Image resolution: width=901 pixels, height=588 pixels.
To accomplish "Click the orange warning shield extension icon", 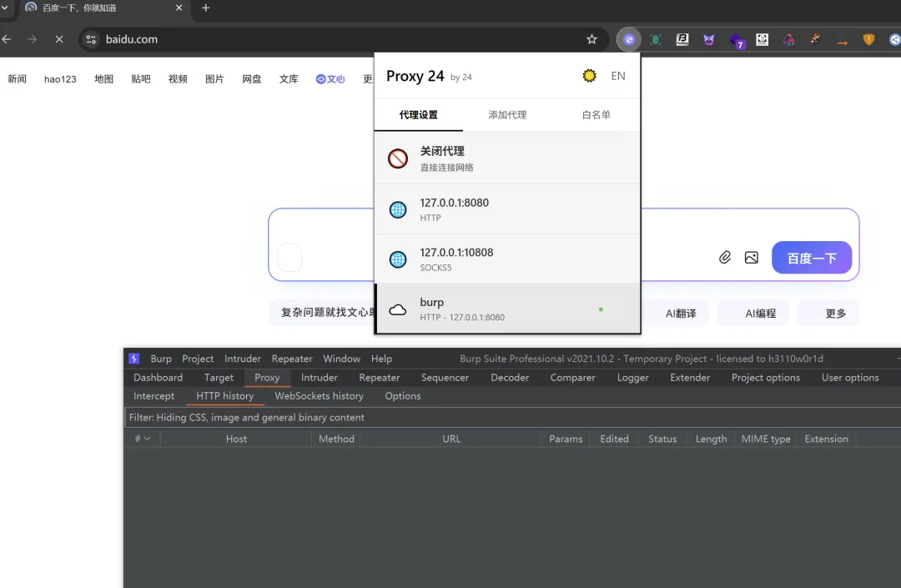I will [868, 40].
